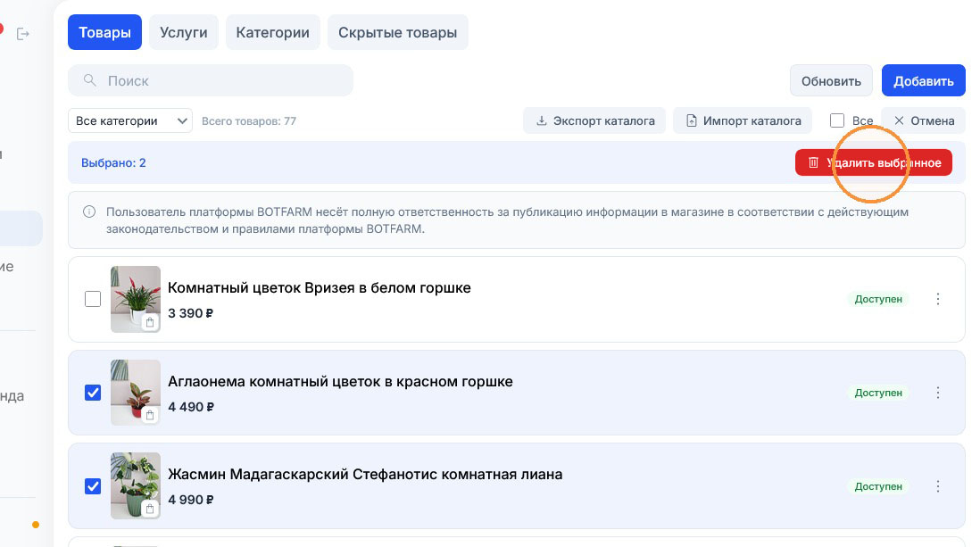Click the bag icon on the Аглаонема thumbnail
The width and height of the screenshot is (980, 547).
[150, 416]
